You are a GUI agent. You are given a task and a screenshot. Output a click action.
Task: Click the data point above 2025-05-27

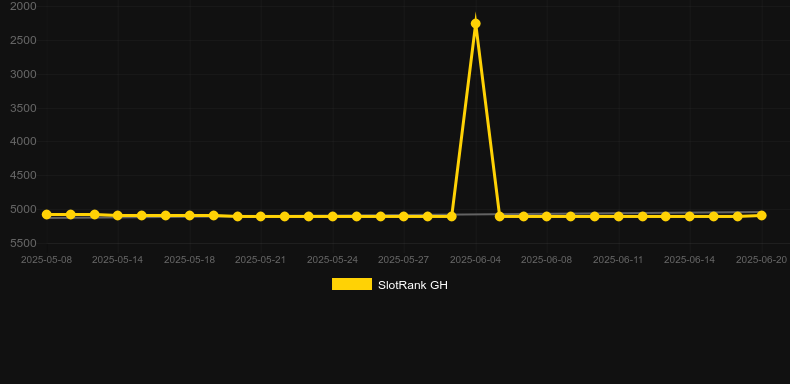pos(404,217)
